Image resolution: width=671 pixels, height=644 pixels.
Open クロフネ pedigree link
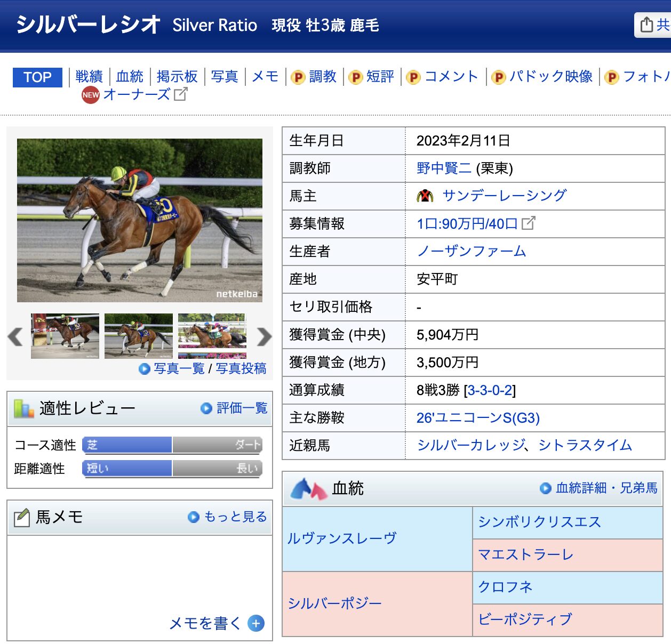coord(505,587)
